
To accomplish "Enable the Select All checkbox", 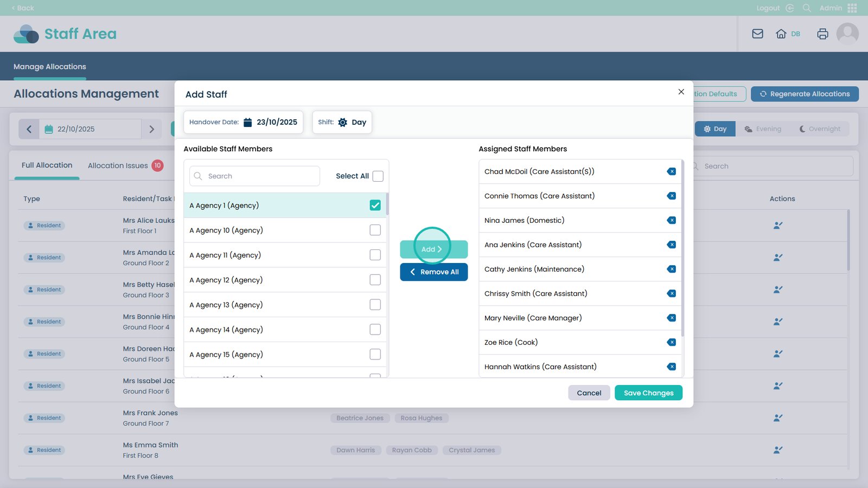I will pyautogui.click(x=378, y=176).
